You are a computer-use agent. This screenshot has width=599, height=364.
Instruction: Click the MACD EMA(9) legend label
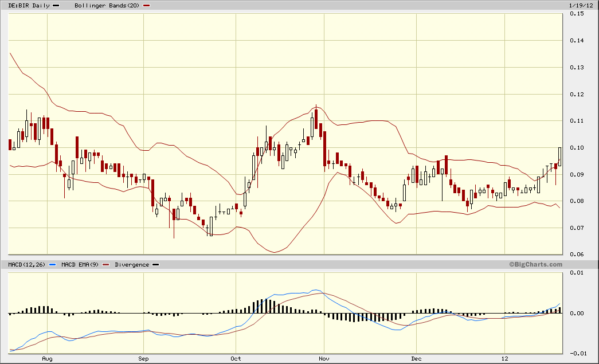point(80,264)
